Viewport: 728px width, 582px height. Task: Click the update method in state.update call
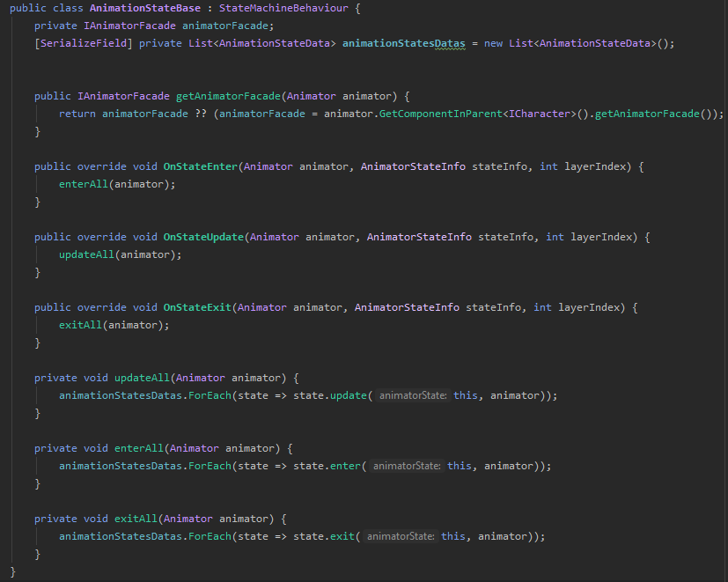[x=349, y=395]
